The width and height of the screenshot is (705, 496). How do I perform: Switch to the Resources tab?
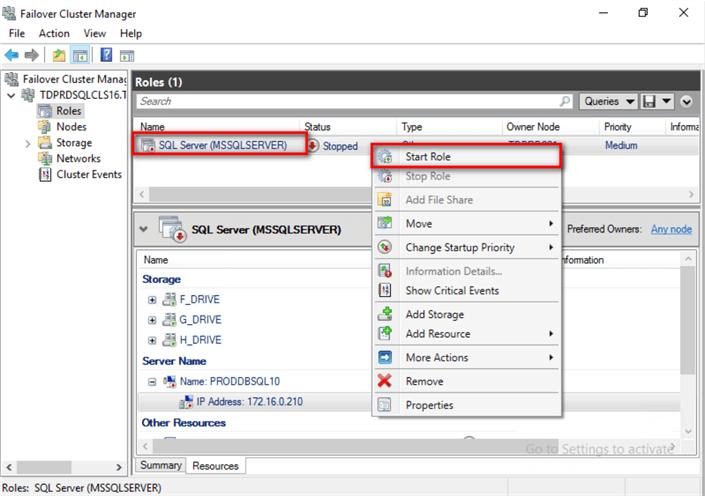point(215,465)
